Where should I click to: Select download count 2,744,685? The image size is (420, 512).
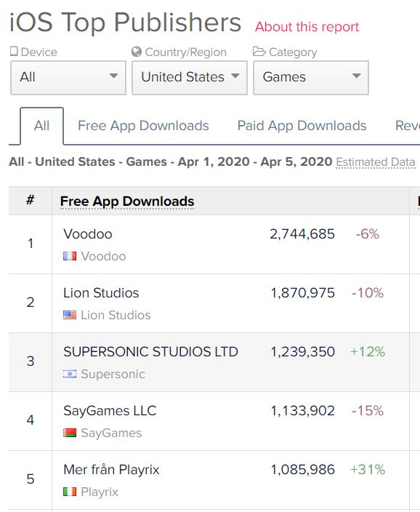coord(302,234)
